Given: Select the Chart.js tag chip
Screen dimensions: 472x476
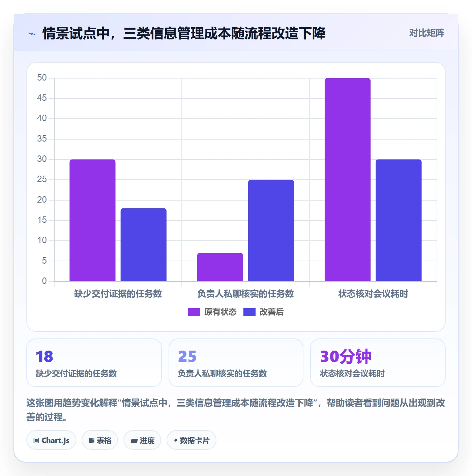Looking at the screenshot, I should tap(51, 440).
